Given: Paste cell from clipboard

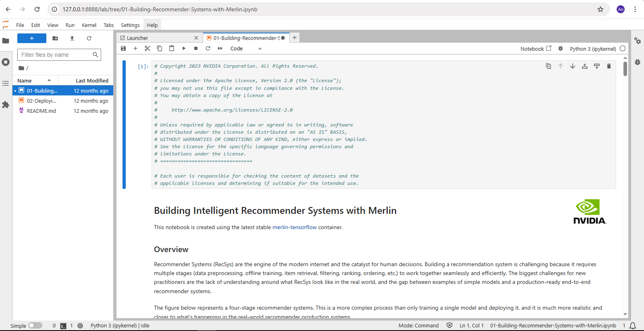Looking at the screenshot, I should point(172,48).
